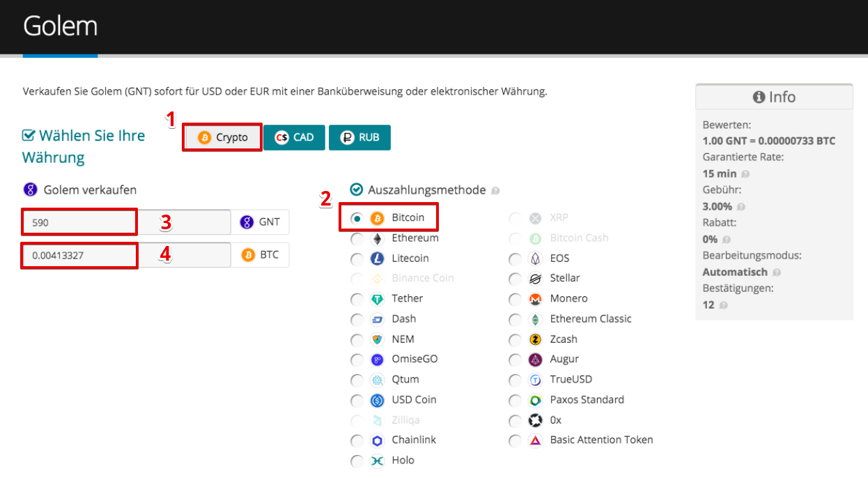Click the Qtum coin icon
The image size is (868, 478).
(378, 380)
